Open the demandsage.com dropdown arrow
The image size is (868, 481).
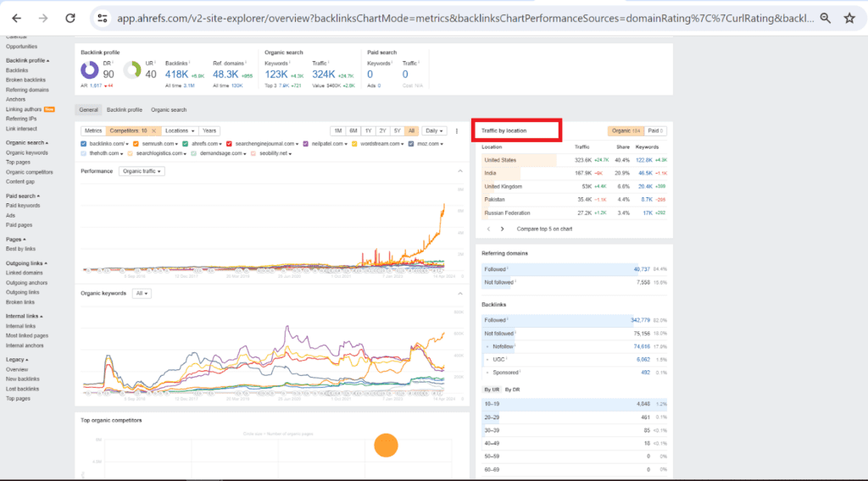(244, 153)
